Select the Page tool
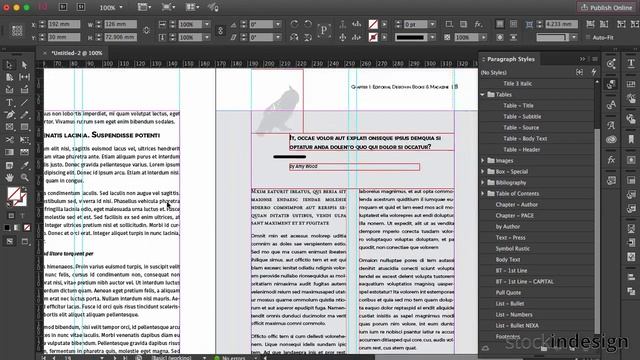Screen dimensions: 640x360 [x=9, y=77]
